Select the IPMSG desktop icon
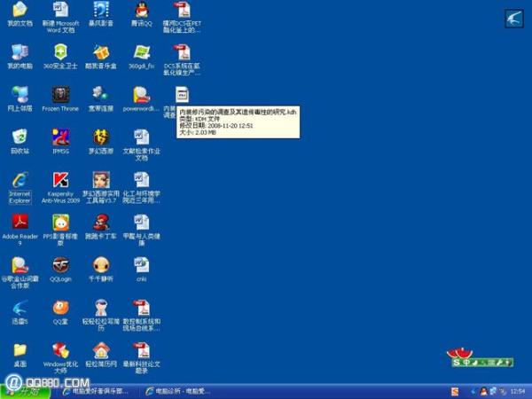Image resolution: width=532 pixels, height=399 pixels. 60,137
